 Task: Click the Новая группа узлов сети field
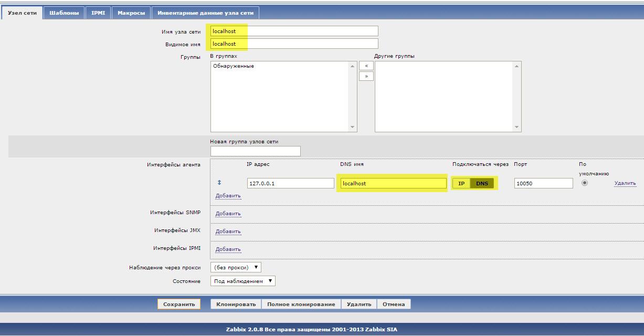click(x=256, y=151)
